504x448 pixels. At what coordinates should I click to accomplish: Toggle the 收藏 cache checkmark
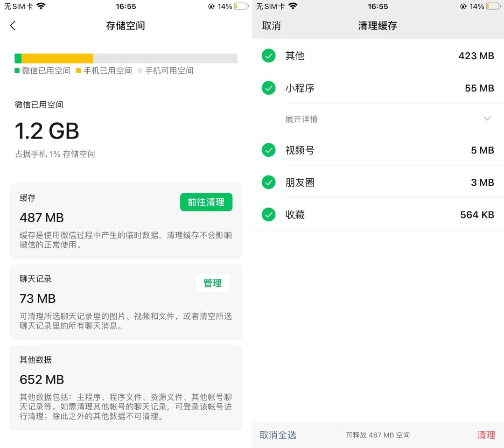pyautogui.click(x=268, y=214)
